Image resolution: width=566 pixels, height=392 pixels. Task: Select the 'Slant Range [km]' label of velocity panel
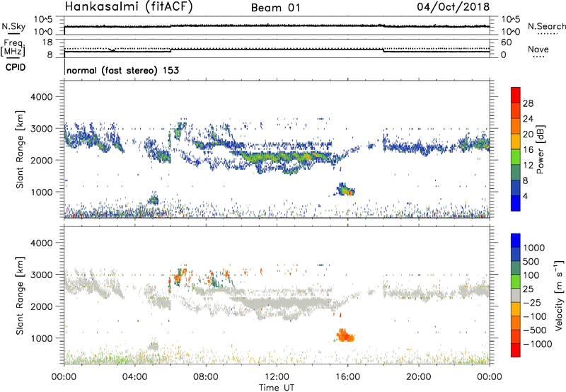tap(20, 295)
